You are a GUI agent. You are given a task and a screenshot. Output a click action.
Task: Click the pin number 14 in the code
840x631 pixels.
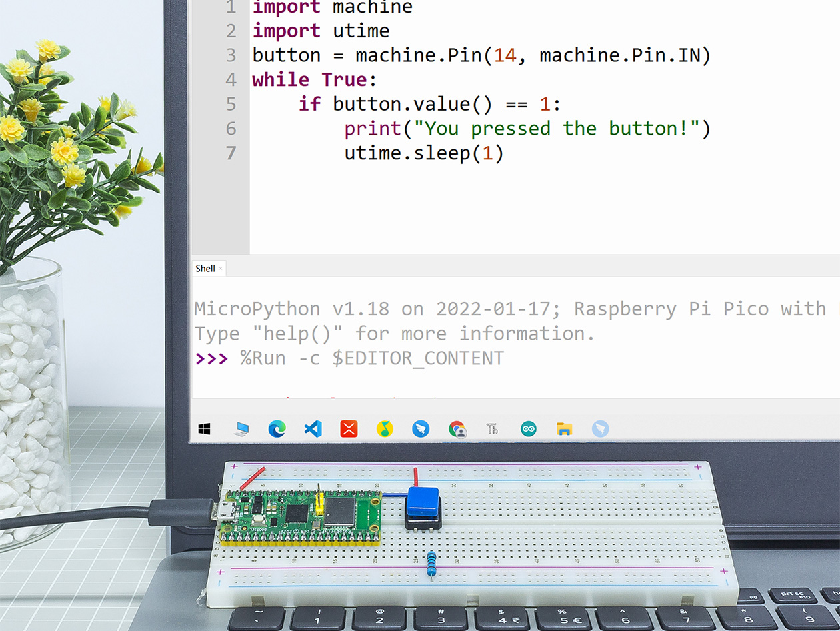pyautogui.click(x=505, y=55)
